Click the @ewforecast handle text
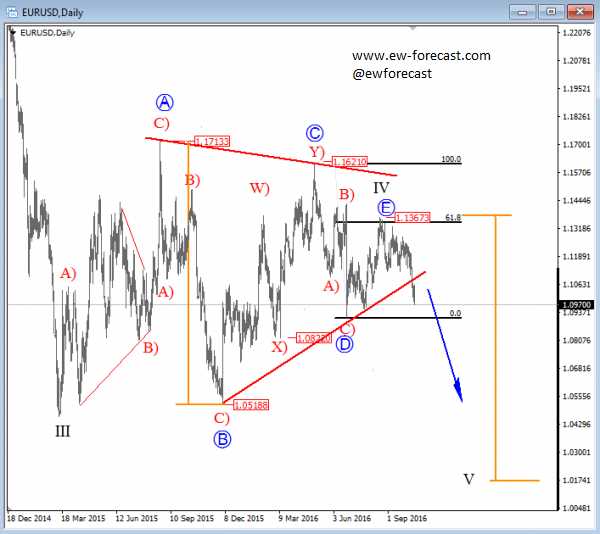 click(x=393, y=73)
